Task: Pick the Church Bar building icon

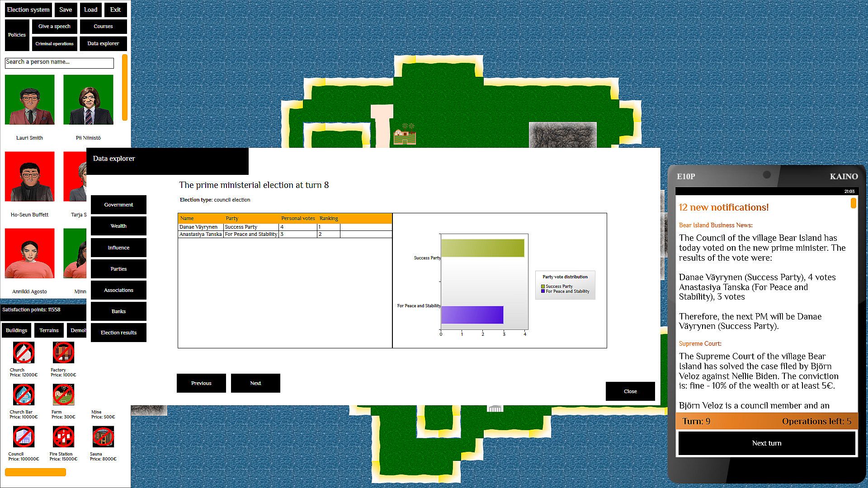Action: coord(24,395)
